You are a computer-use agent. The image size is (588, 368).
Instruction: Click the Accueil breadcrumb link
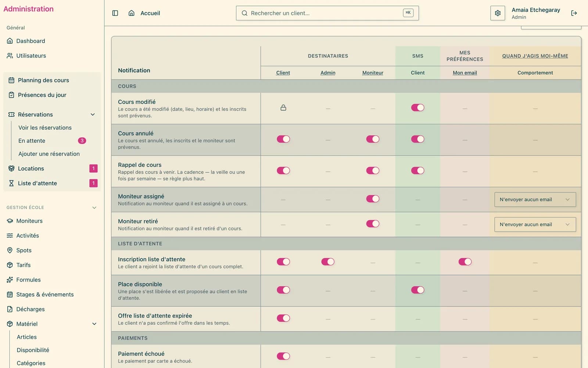click(x=150, y=13)
